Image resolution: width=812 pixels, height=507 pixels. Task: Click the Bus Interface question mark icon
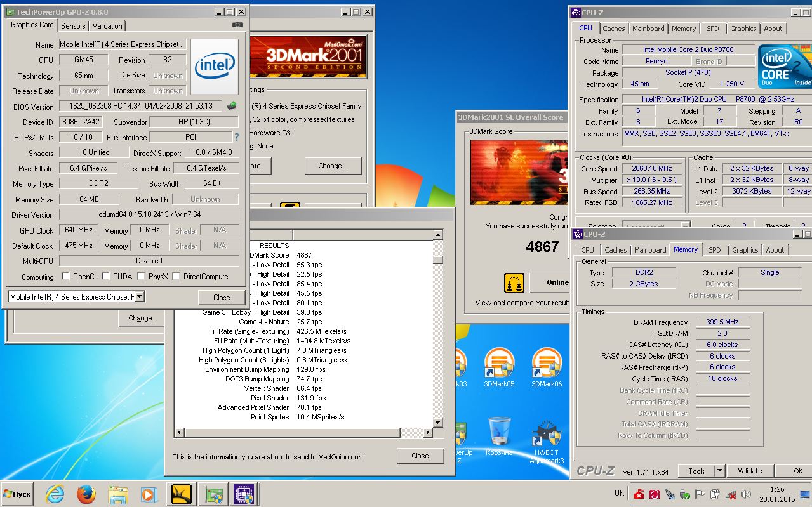[x=237, y=137]
